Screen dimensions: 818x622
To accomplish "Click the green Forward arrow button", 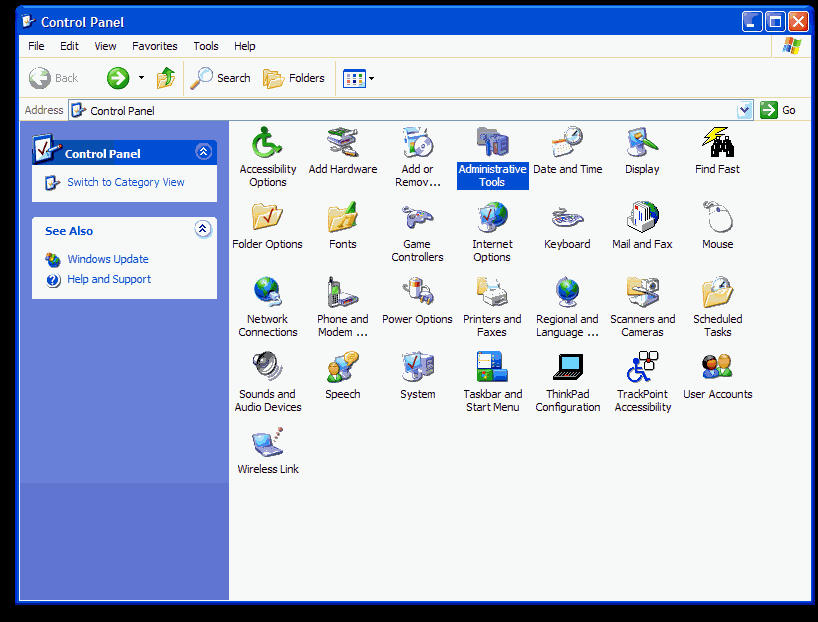I will pos(118,78).
